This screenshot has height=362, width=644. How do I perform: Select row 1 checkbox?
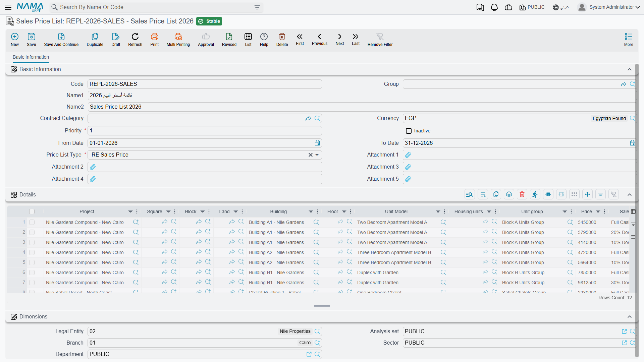32,222
